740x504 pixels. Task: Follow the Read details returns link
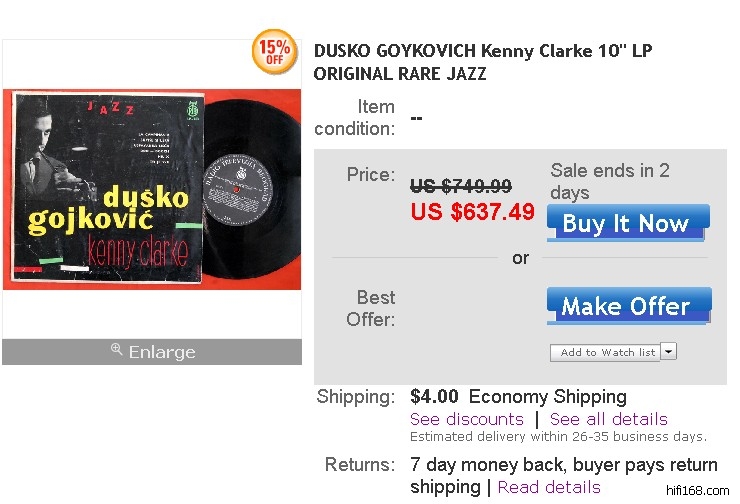tap(549, 487)
